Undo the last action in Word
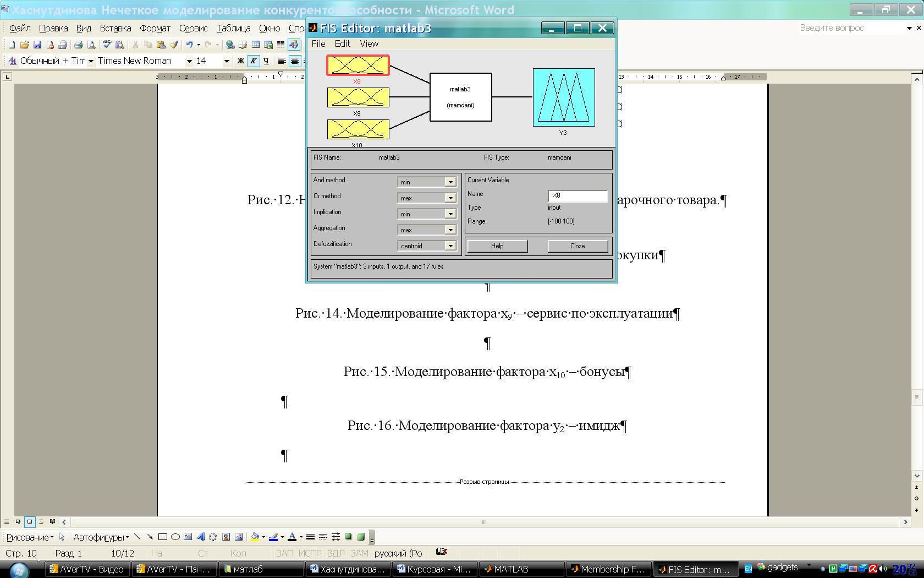This screenshot has height=578, width=924. click(x=189, y=45)
